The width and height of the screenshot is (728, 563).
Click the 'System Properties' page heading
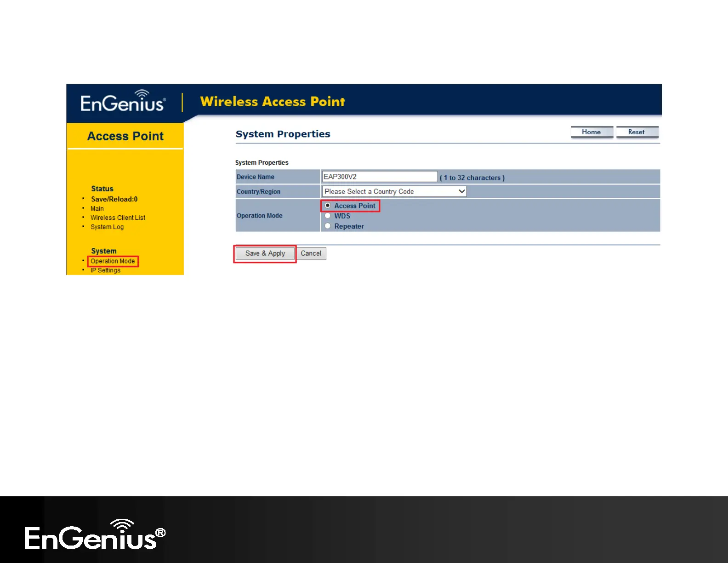(283, 134)
